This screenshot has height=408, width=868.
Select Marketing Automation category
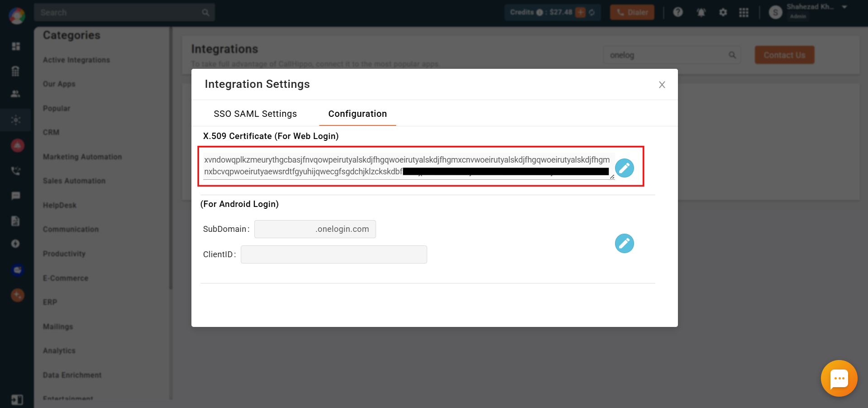[82, 157]
